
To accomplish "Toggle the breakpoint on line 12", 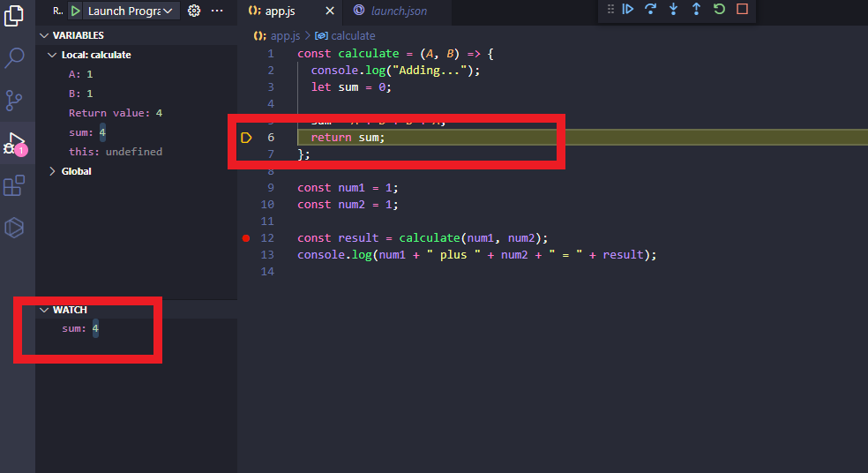I will tap(246, 238).
